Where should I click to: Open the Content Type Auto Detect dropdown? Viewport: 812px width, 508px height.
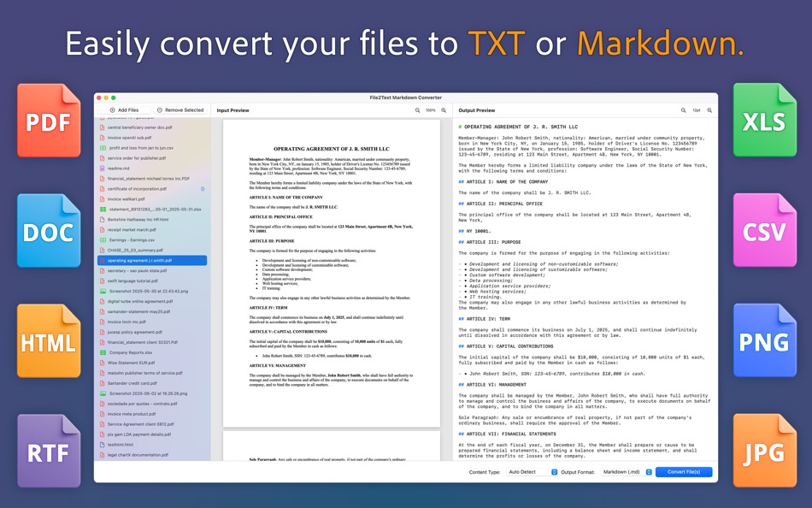click(532, 472)
